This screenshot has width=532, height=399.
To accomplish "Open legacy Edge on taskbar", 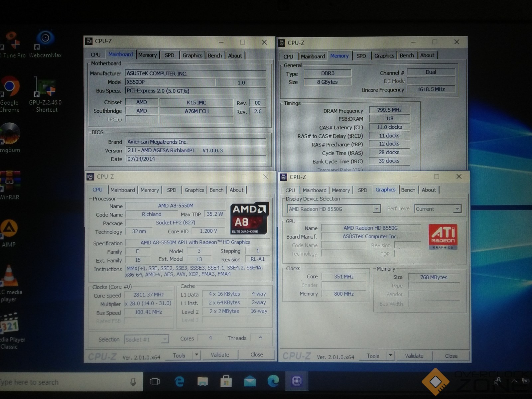I will 179,382.
